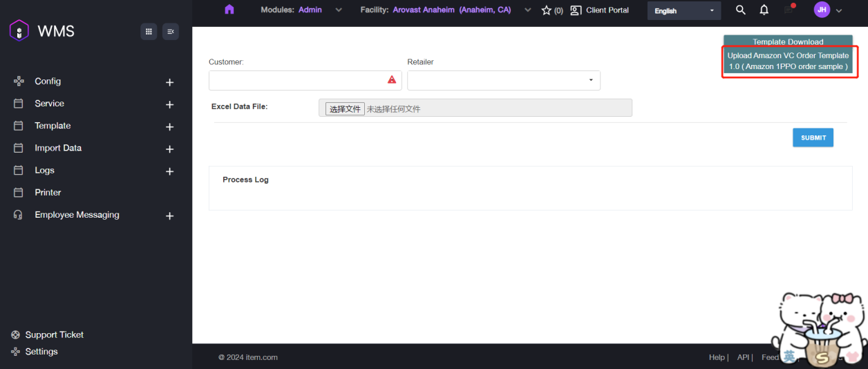Image resolution: width=868 pixels, height=369 pixels.
Task: Click the purple home icon
Action: pos(229,10)
